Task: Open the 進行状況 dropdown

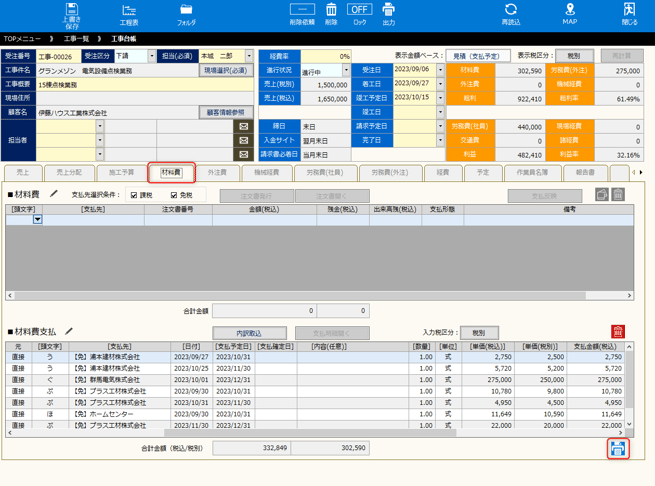Action: coord(346,70)
